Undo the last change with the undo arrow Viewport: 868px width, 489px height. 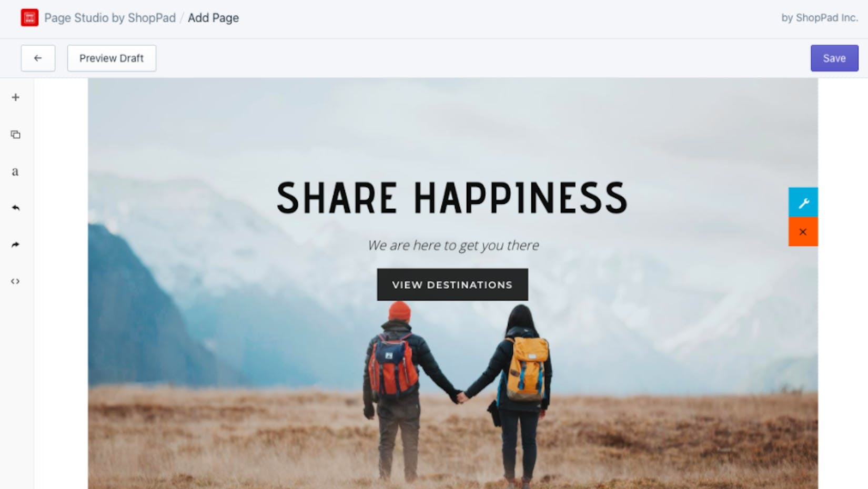pyautogui.click(x=15, y=208)
